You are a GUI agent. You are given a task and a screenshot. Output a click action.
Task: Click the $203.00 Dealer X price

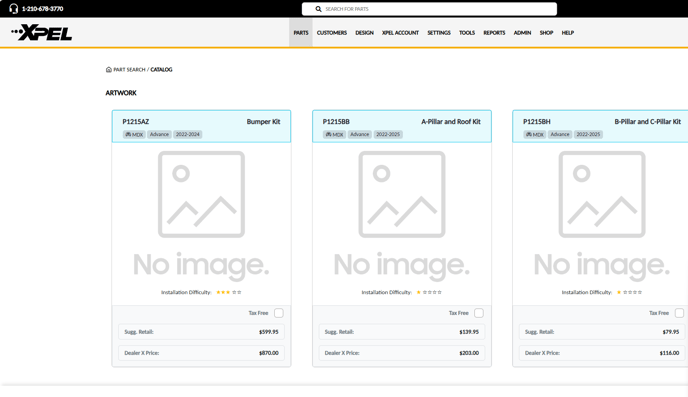(469, 353)
